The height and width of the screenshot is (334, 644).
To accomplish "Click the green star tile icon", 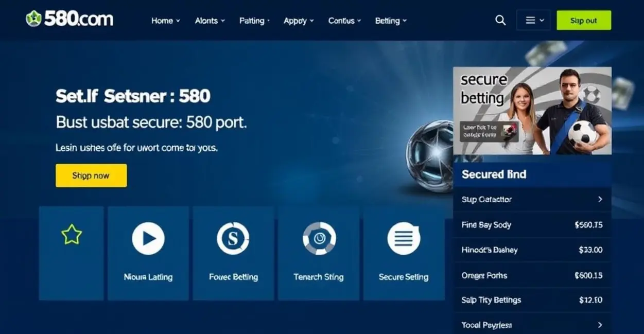I will click(72, 235).
